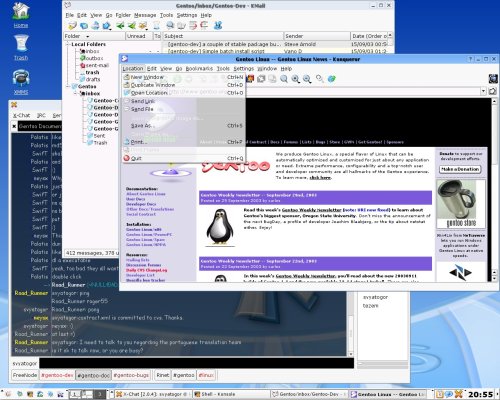Click Konqueror's small magnifier Find icon
This screenshot has height=400, width=500.
pyautogui.click(x=320, y=79)
